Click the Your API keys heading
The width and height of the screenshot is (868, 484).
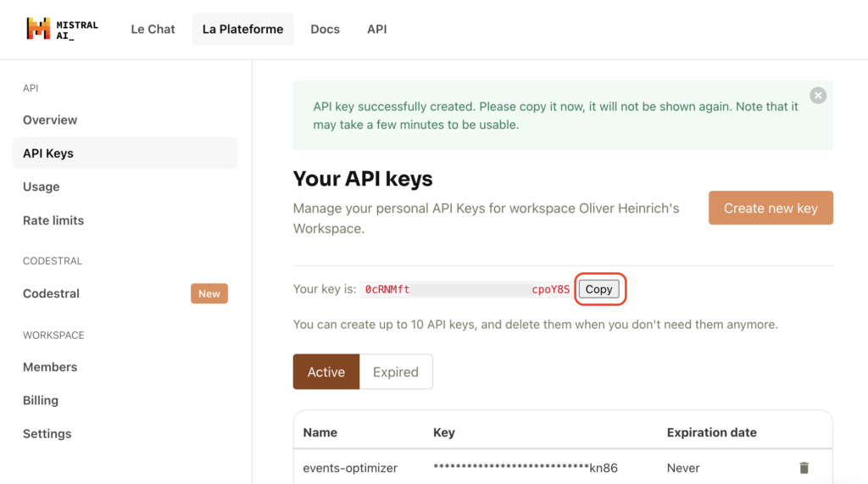(x=363, y=179)
